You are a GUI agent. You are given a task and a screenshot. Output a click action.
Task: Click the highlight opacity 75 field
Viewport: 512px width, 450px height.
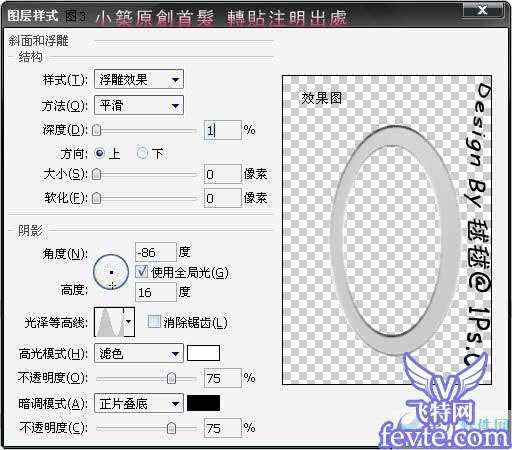click(222, 378)
